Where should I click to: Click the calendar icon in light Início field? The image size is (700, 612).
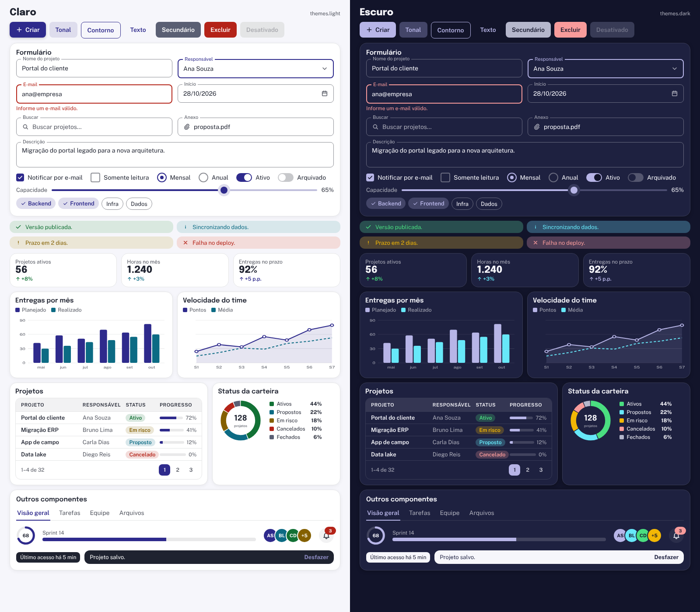325,94
